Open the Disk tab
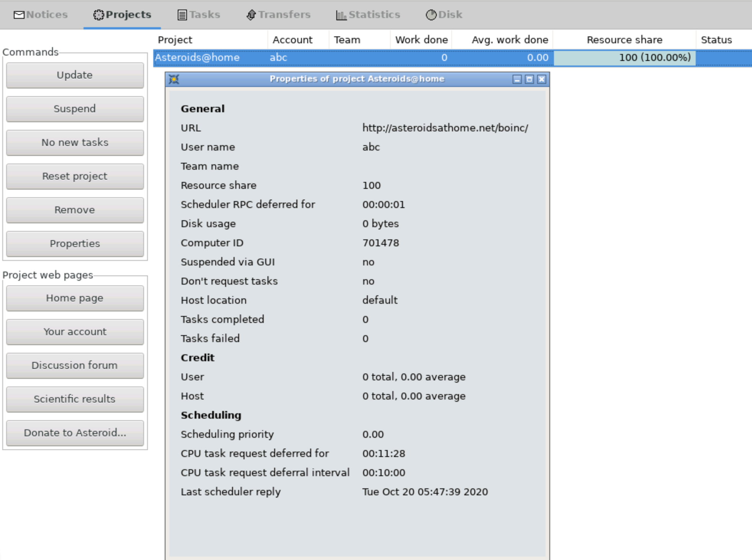This screenshot has height=560, width=752. click(444, 15)
